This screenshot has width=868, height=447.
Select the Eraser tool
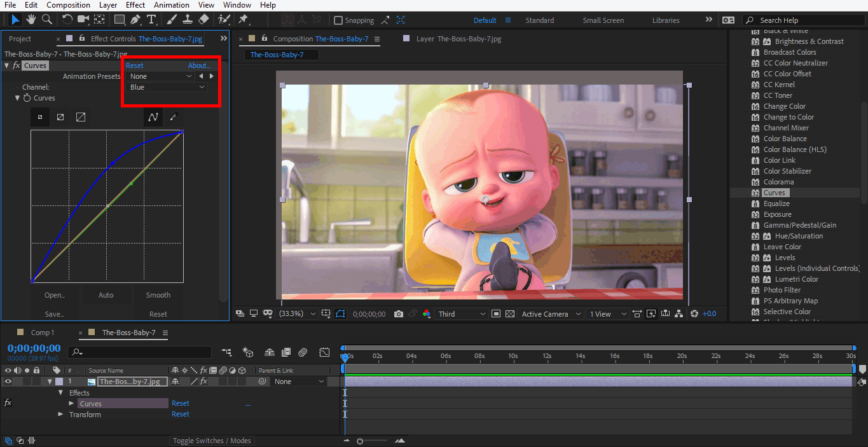(x=203, y=20)
